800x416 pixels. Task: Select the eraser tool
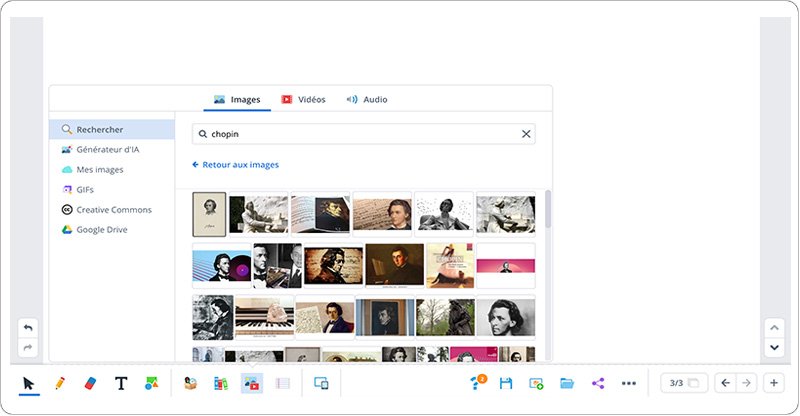coord(90,383)
